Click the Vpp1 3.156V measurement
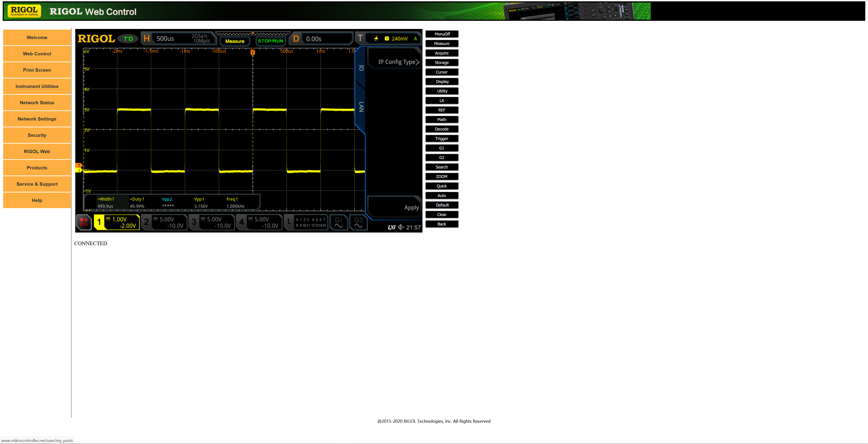Screen dimensions: 868x444 click(x=201, y=203)
